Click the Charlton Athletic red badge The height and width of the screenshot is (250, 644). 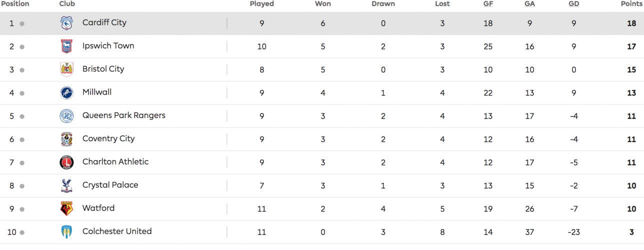click(66, 162)
